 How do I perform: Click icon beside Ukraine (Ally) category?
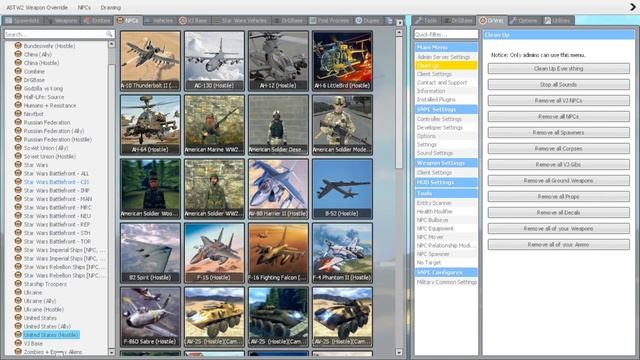(18, 300)
